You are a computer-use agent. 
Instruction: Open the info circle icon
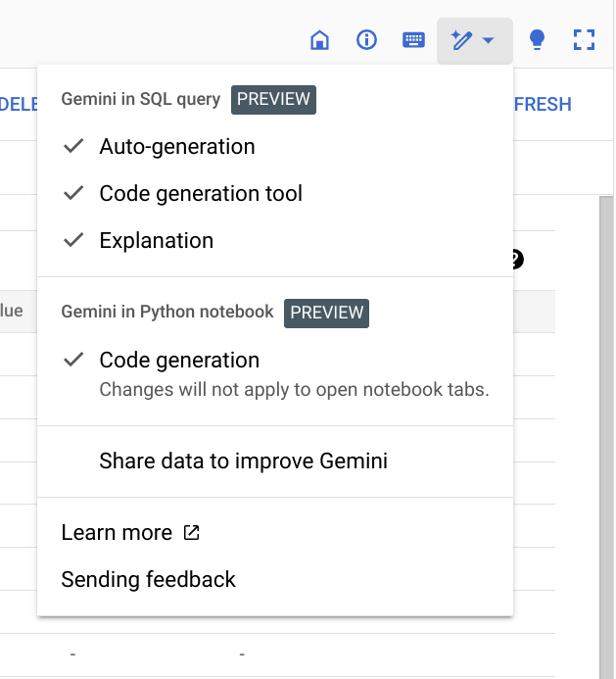(x=367, y=40)
